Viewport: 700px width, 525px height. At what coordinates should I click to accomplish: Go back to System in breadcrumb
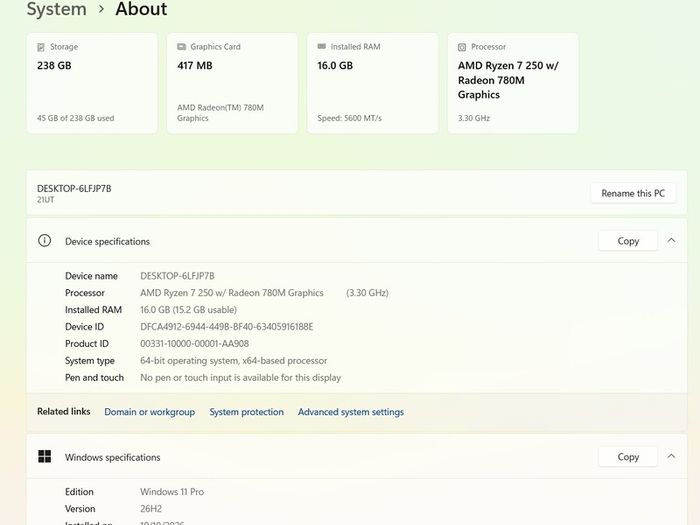pos(57,9)
